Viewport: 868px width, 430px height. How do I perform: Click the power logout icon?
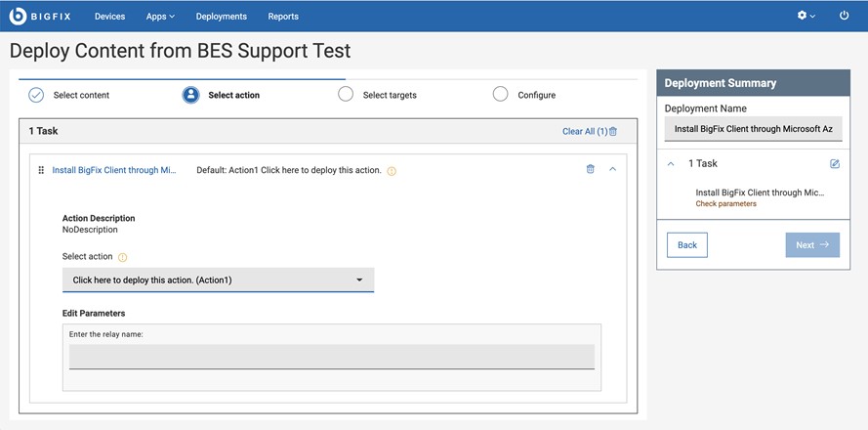point(845,16)
